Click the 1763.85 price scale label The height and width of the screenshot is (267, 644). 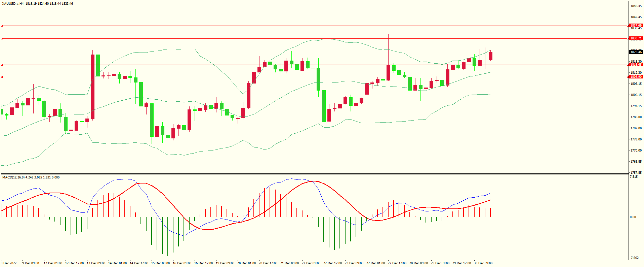pos(636,162)
